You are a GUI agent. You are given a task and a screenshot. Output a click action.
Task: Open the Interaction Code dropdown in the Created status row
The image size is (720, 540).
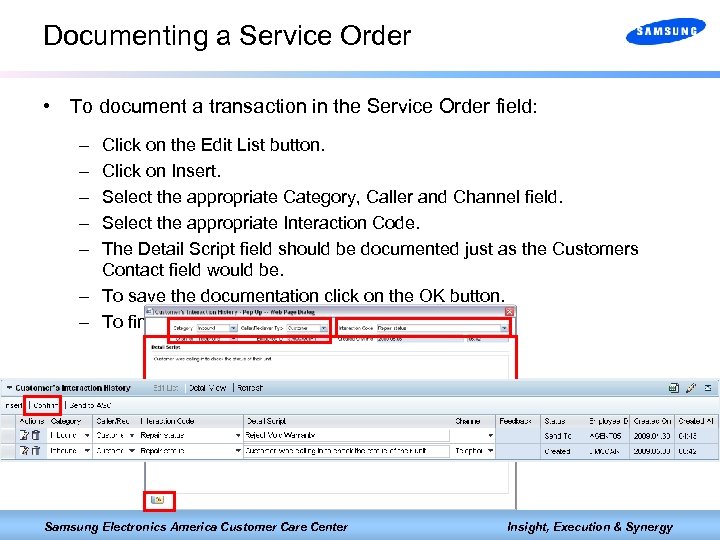tap(238, 451)
